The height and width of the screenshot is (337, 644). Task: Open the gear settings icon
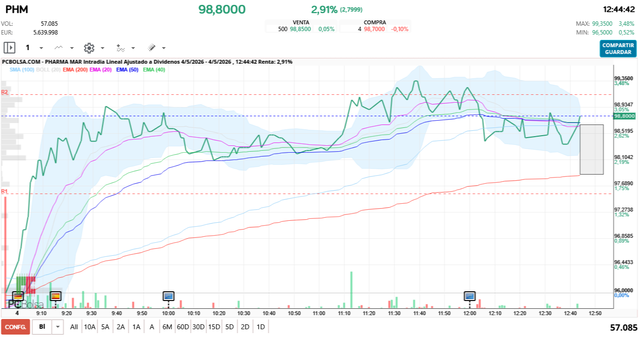tap(89, 48)
